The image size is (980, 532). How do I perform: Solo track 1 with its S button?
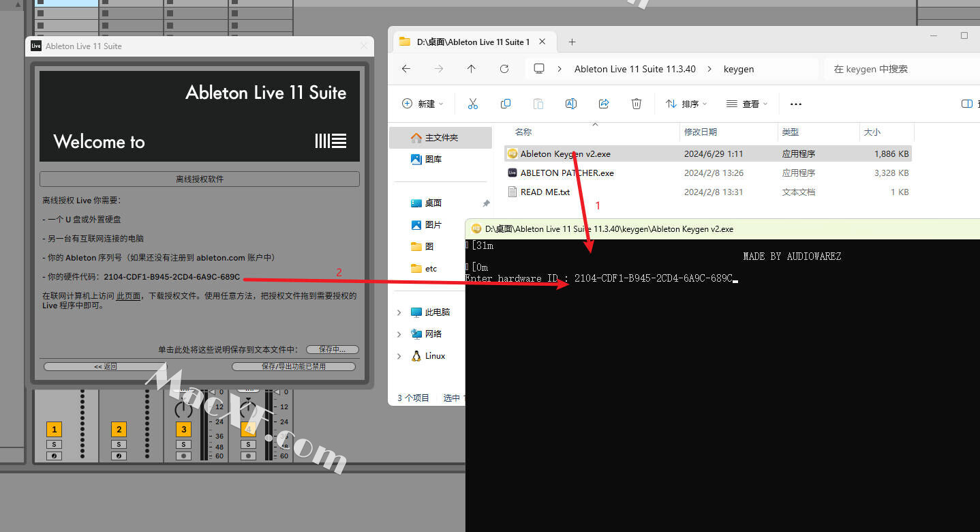click(54, 444)
